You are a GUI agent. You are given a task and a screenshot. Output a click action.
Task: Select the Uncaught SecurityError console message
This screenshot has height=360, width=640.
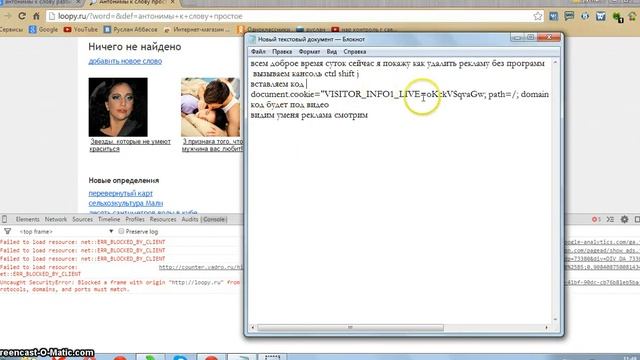pyautogui.click(x=120, y=286)
